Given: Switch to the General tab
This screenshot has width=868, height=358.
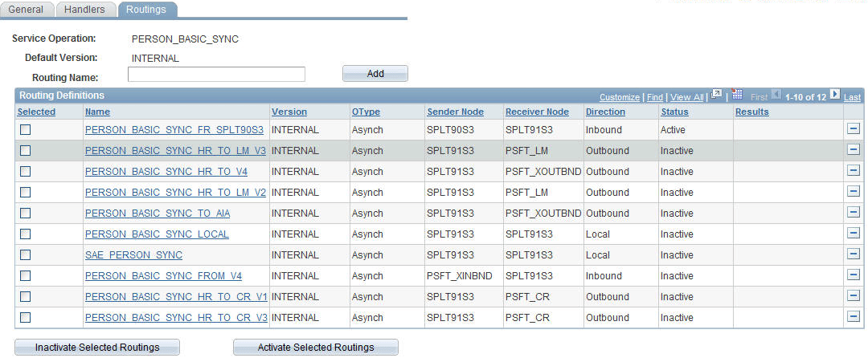Looking at the screenshot, I should point(26,10).
